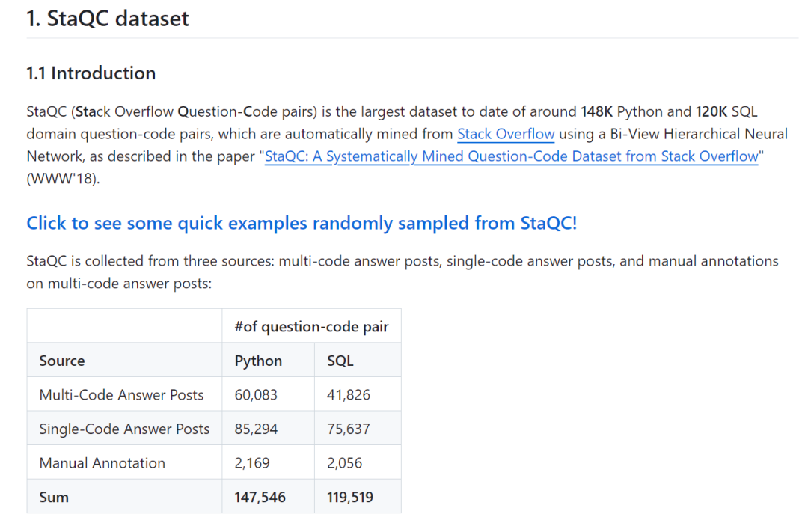808x532 pixels.
Task: Click the bold '148K' figure in introduction
Action: pyautogui.click(x=596, y=112)
